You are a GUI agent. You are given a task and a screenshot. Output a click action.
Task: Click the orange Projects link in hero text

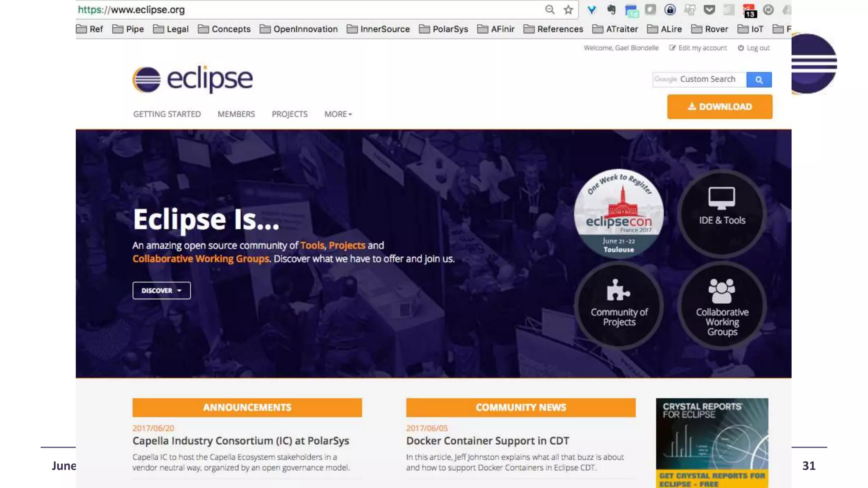point(347,245)
